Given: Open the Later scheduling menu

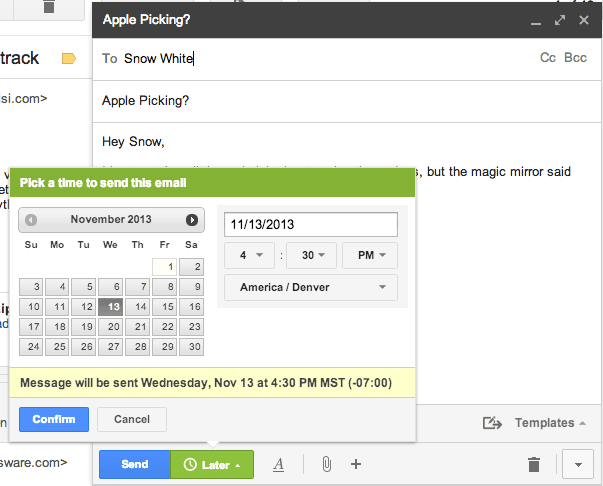Looking at the screenshot, I should coord(212,464).
